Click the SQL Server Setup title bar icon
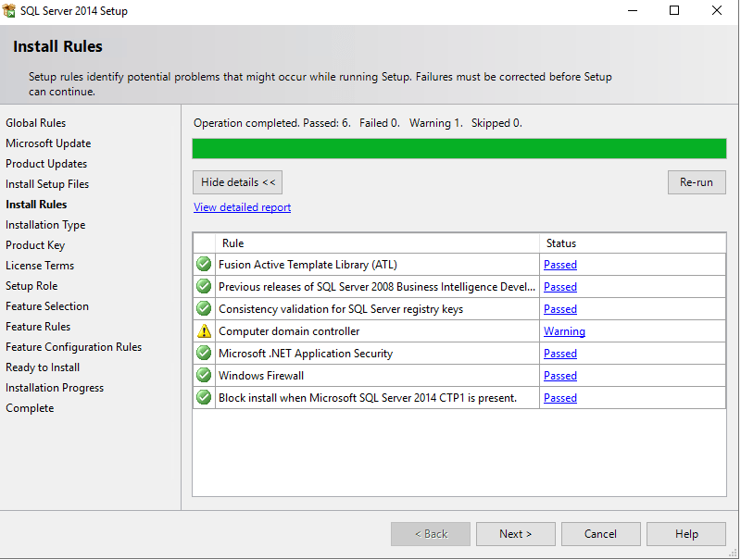741x560 pixels. pos(10,11)
